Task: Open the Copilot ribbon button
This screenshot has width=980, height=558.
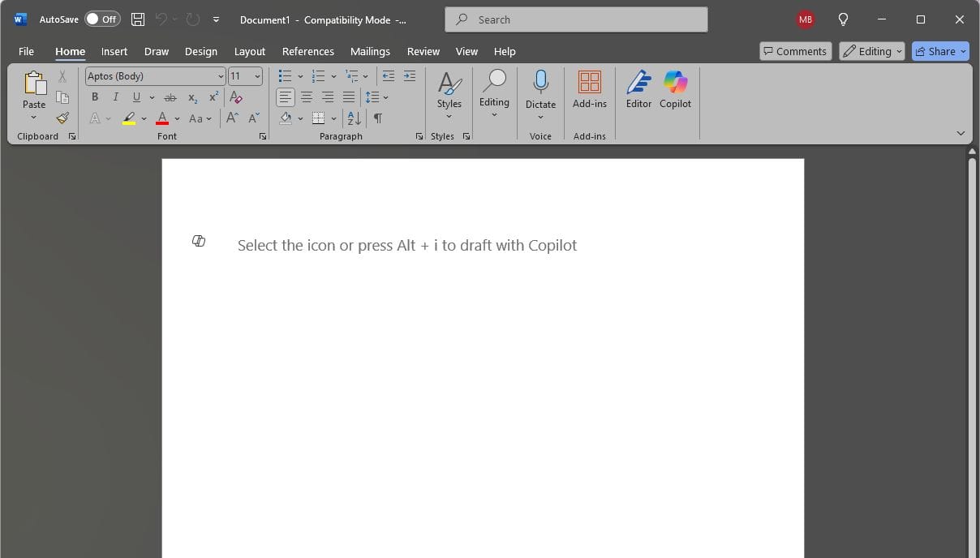Action: click(675, 89)
